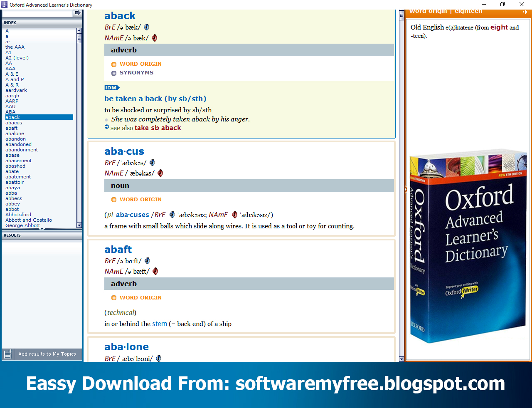Follow the stern link in abaft definition

[x=160, y=324]
